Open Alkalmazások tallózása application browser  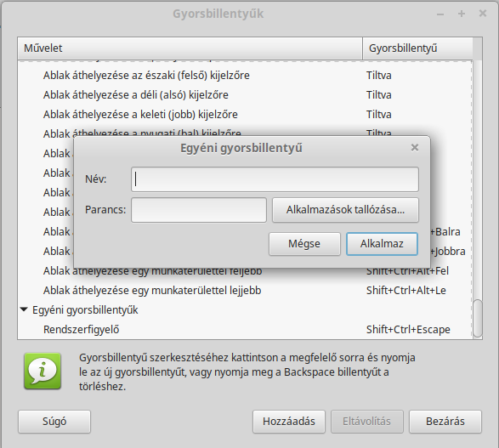coord(345,210)
